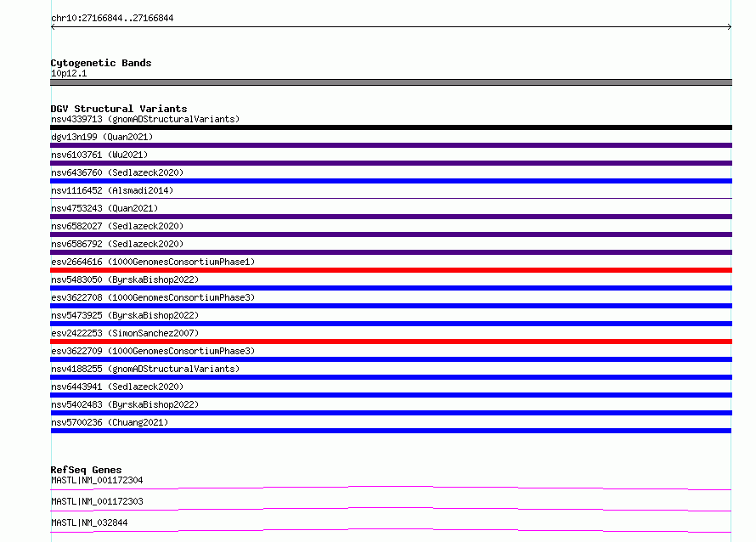Open variant esv3622708 (1000GenomesConsortiumPhase3) label
This screenshot has width=756, height=542.
[153, 297]
